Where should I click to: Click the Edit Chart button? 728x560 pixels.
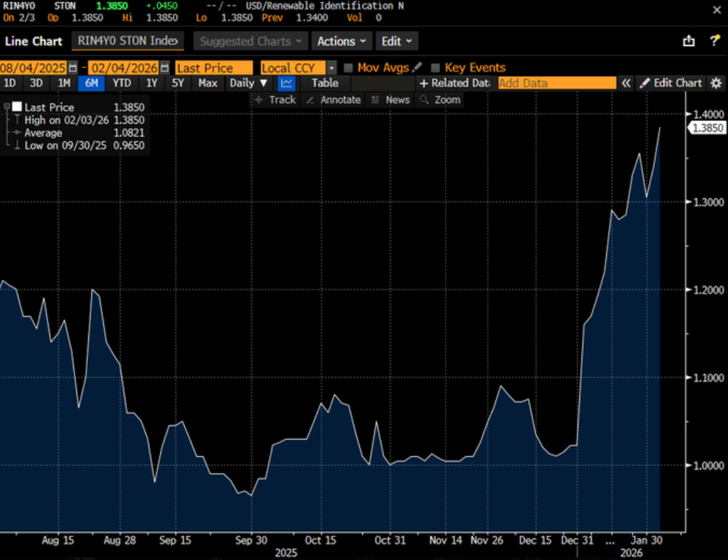pyautogui.click(x=671, y=83)
